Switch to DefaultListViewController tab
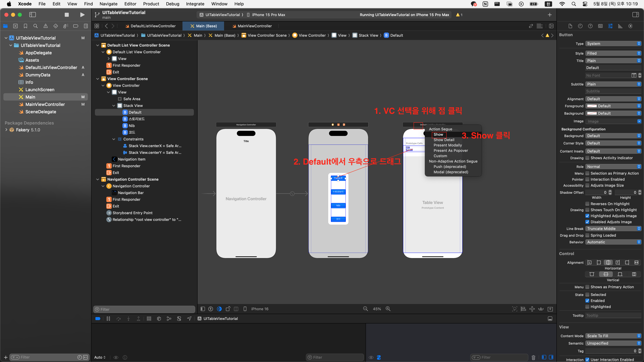The image size is (644, 362). pyautogui.click(x=150, y=26)
